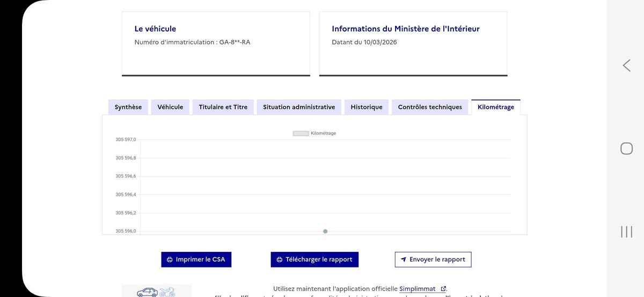
Task: Switch to the Véhicule tab
Action: [170, 107]
